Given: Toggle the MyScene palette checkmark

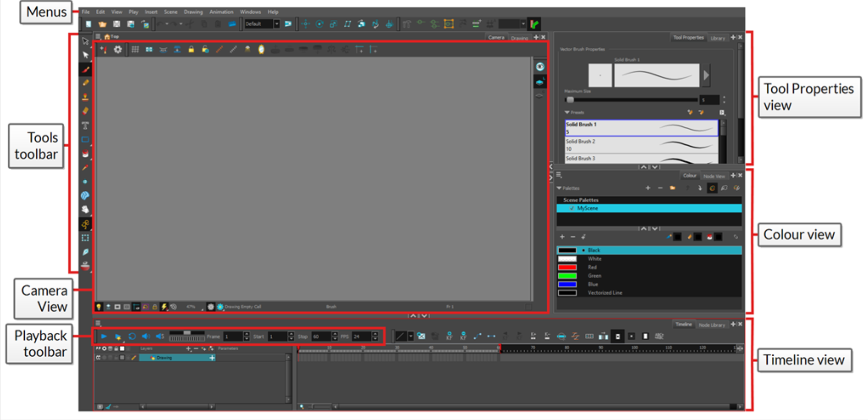Looking at the screenshot, I should click(x=571, y=209).
